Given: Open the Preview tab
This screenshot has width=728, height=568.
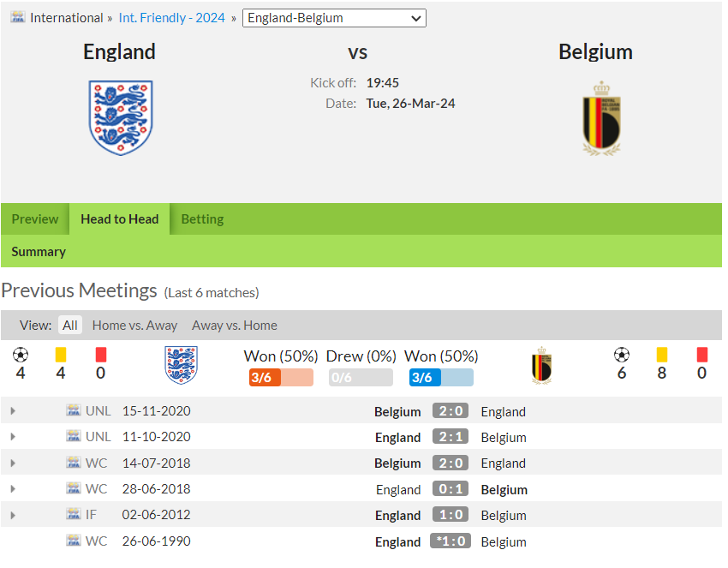Looking at the screenshot, I should [35, 218].
